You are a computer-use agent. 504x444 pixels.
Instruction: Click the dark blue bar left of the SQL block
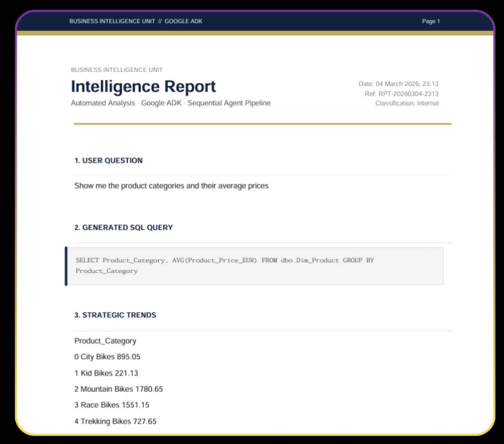[x=66, y=266]
